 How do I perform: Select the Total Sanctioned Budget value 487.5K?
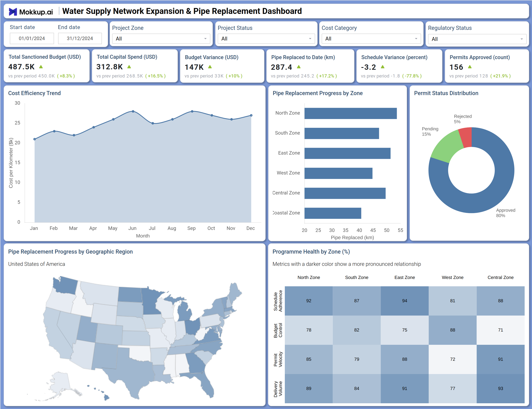(x=21, y=67)
